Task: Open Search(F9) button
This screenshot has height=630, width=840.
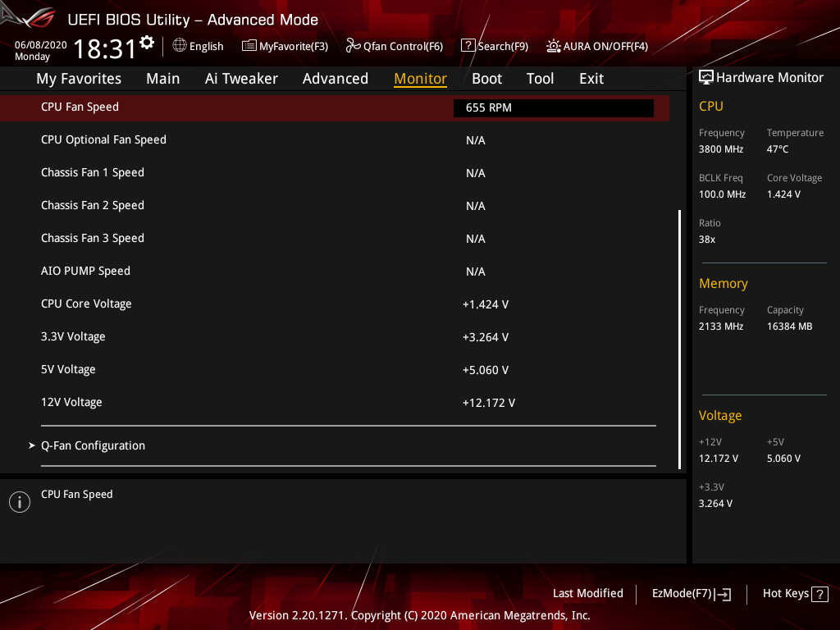Action: (x=495, y=46)
